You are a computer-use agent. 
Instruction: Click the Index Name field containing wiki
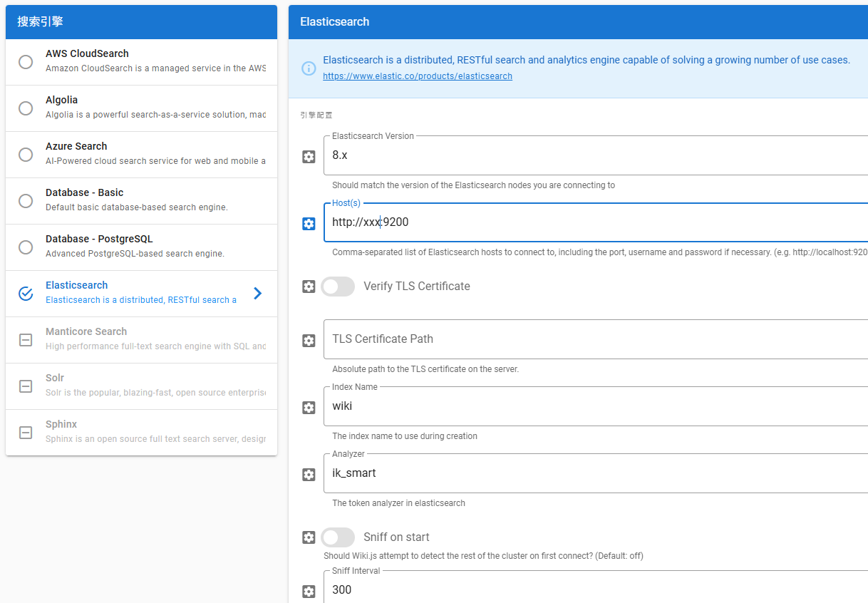pos(596,406)
